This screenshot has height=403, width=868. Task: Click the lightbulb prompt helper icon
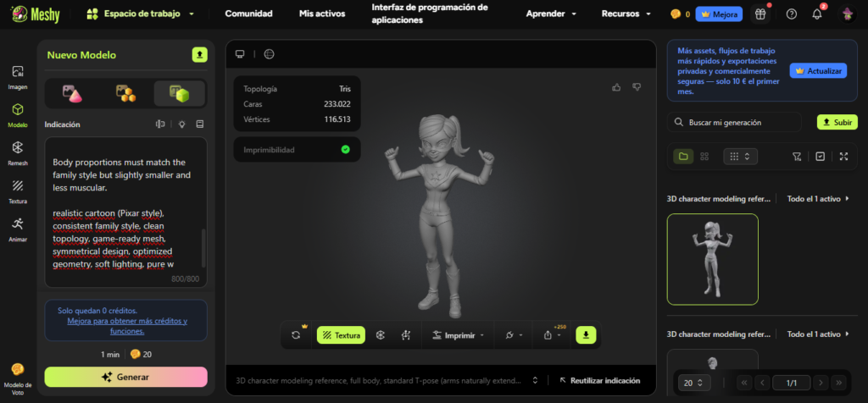[x=181, y=124]
